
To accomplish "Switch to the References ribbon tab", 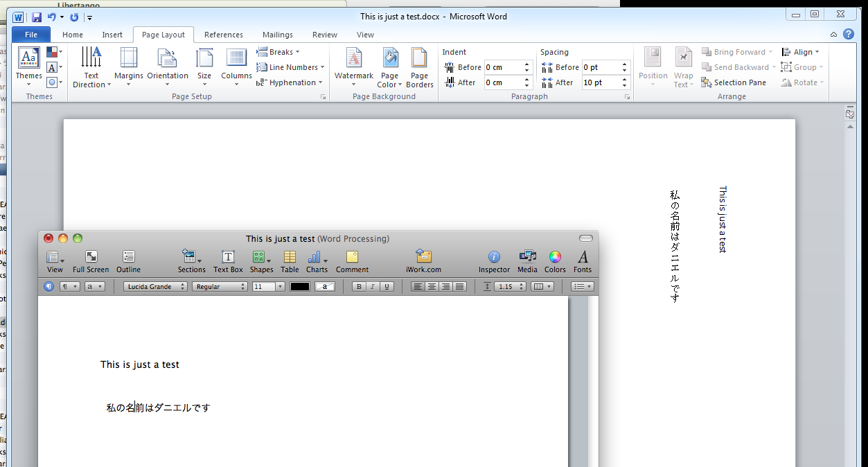I will pos(224,35).
